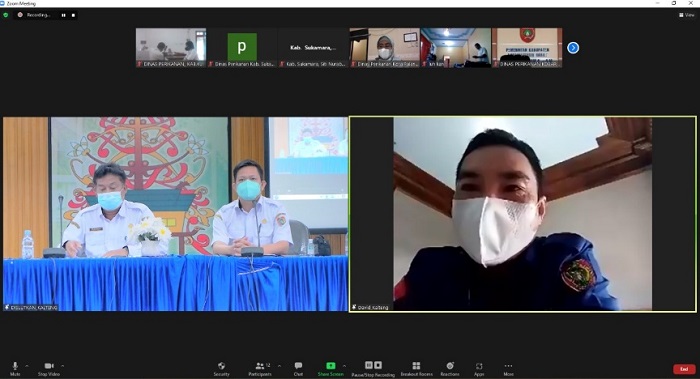
Task: Select the DISLUTKAN KALTENG video tile
Action: pos(175,214)
